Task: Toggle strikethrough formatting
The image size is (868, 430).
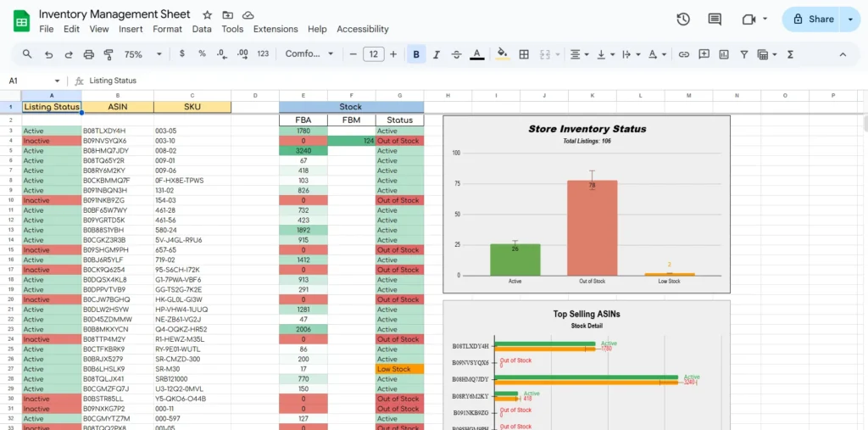Action: pyautogui.click(x=456, y=54)
